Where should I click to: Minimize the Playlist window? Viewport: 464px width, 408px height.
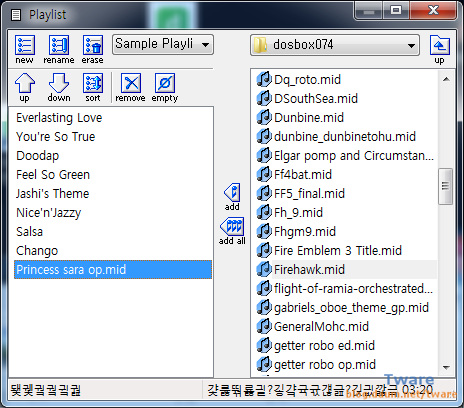(x=368, y=11)
